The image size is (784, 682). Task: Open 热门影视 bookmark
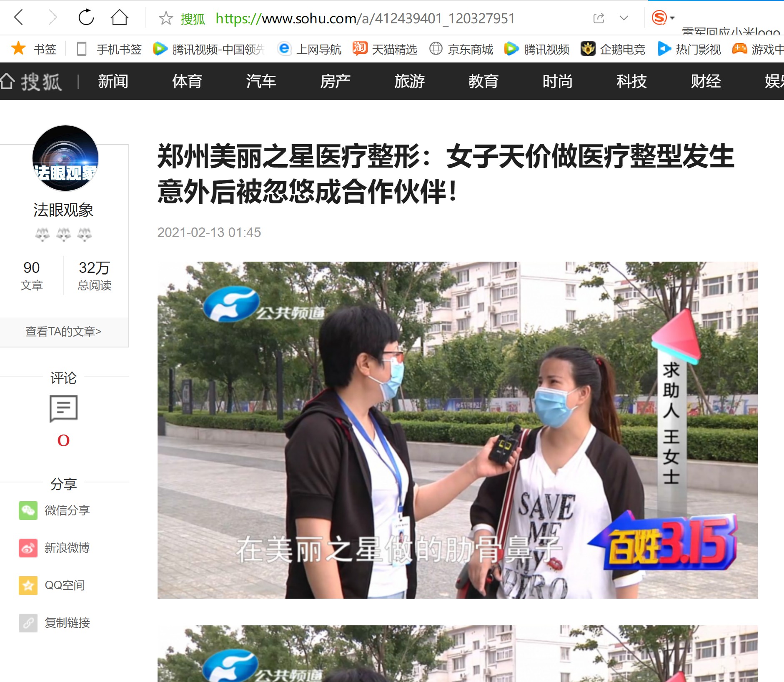click(x=689, y=49)
